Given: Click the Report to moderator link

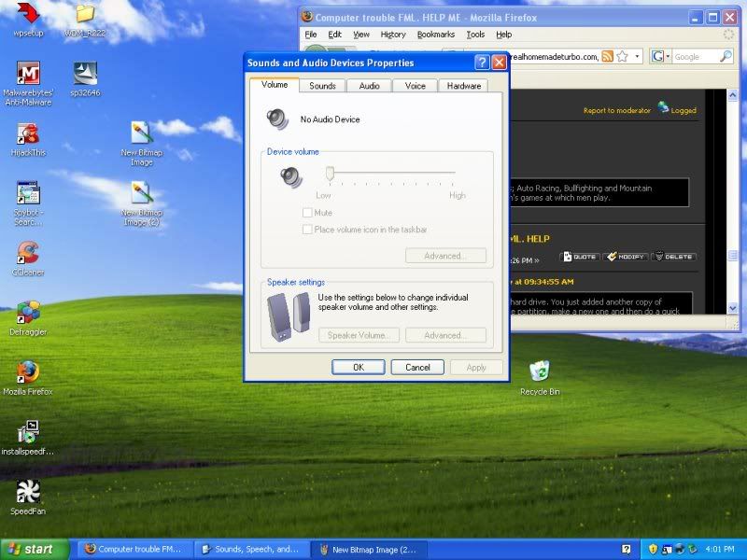Looking at the screenshot, I should point(617,110).
